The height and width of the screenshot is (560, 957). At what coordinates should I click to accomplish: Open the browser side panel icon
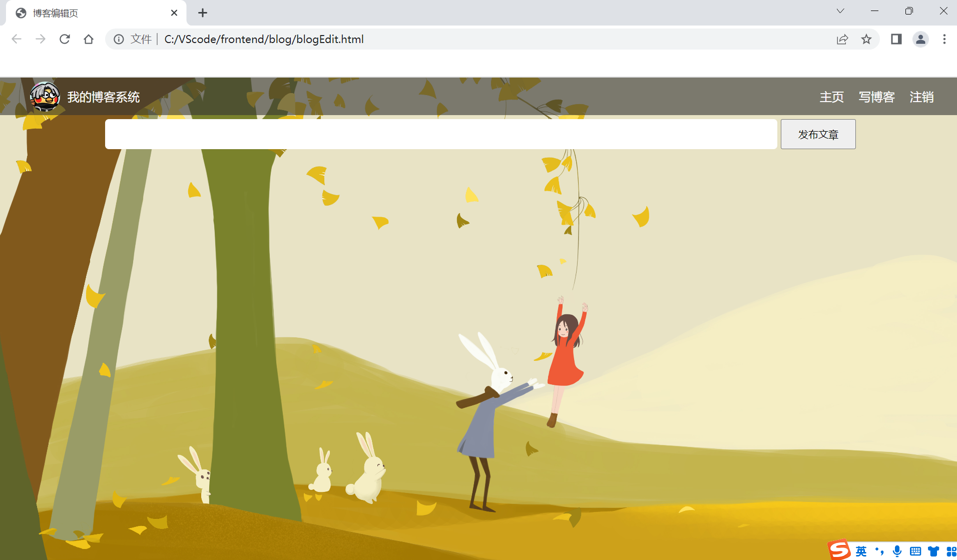click(x=896, y=39)
